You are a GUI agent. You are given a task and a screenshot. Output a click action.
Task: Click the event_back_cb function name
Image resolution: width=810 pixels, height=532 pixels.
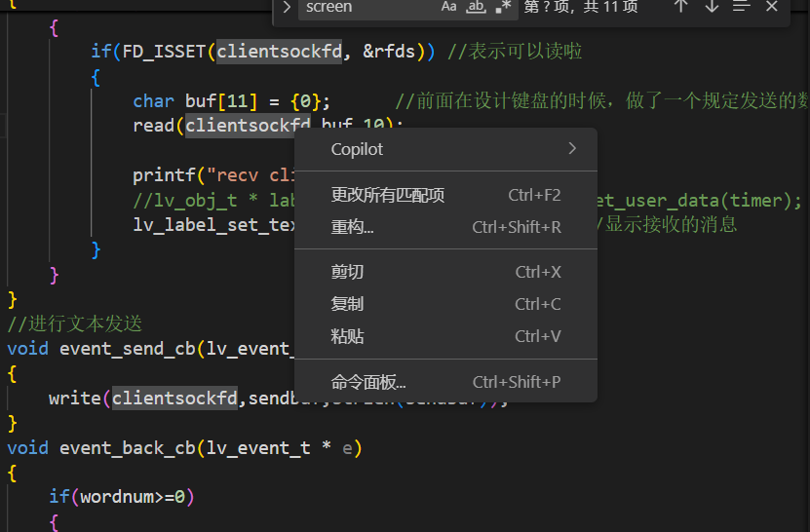tap(127, 448)
